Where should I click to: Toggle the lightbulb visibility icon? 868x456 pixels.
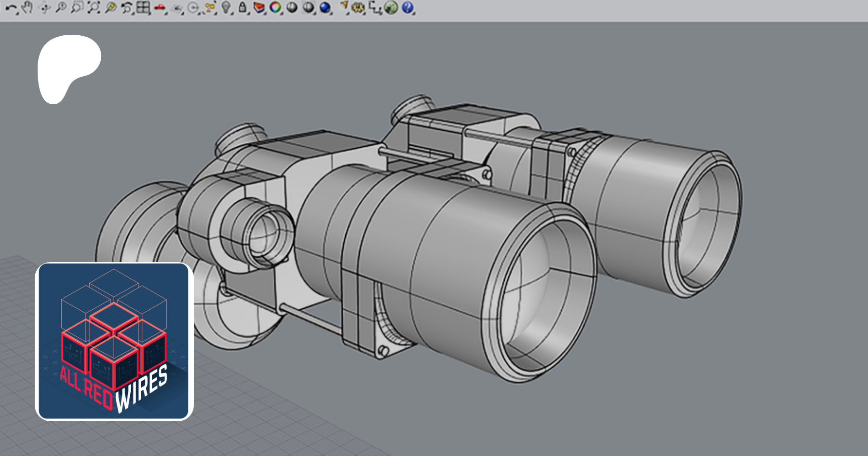(x=226, y=8)
